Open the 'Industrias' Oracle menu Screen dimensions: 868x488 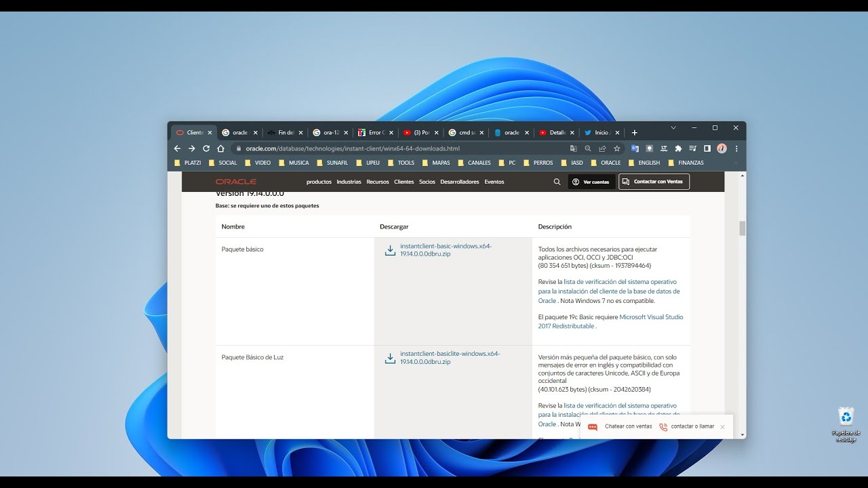pyautogui.click(x=349, y=182)
